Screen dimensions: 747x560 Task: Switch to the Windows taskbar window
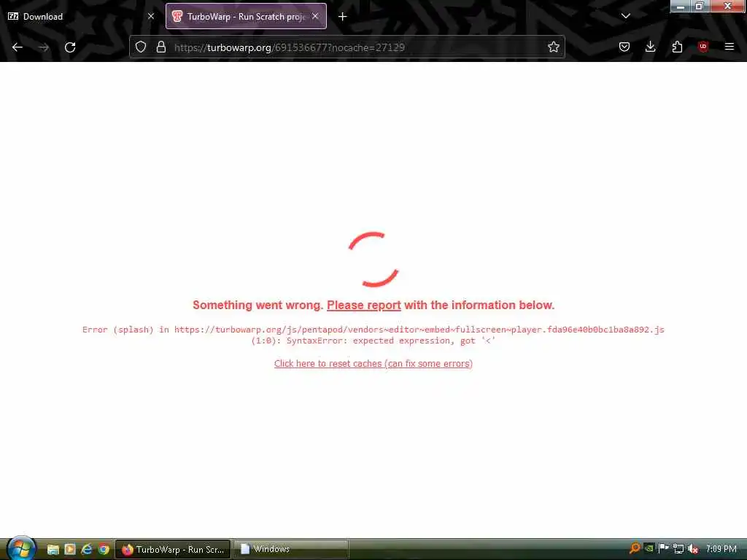point(290,550)
